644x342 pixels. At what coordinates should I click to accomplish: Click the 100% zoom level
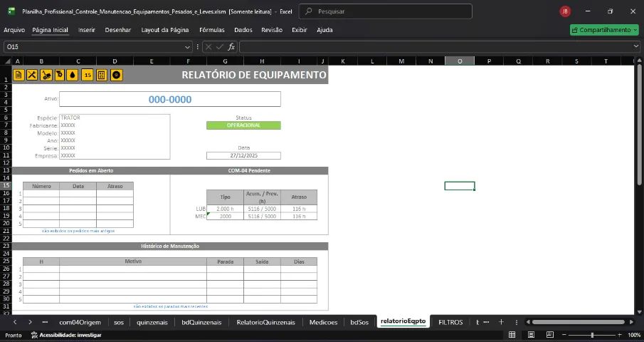click(634, 335)
